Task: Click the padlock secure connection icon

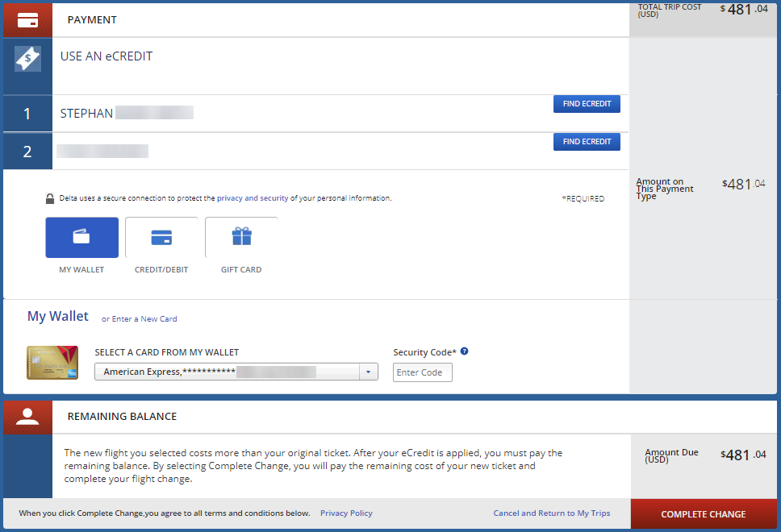Action: click(x=50, y=198)
